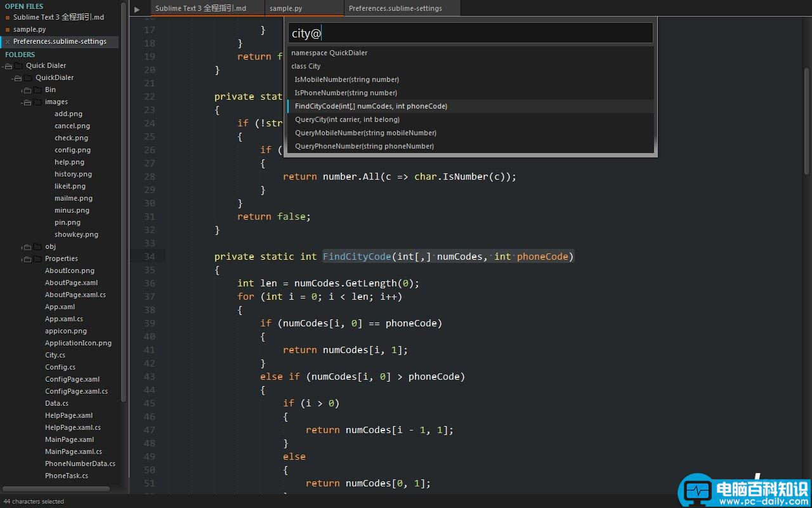Select Sublime Text 3 全程指引.md in open files

click(58, 18)
